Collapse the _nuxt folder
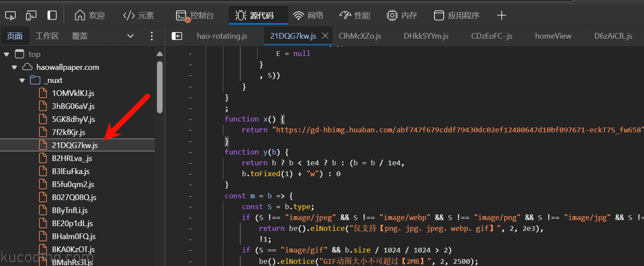Screen dimensions: 644x266 (22, 80)
